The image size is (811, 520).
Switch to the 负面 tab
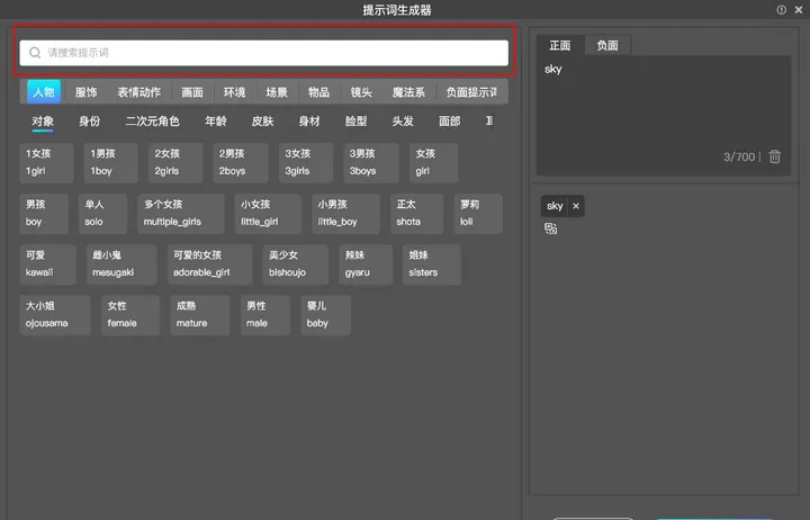point(607,46)
